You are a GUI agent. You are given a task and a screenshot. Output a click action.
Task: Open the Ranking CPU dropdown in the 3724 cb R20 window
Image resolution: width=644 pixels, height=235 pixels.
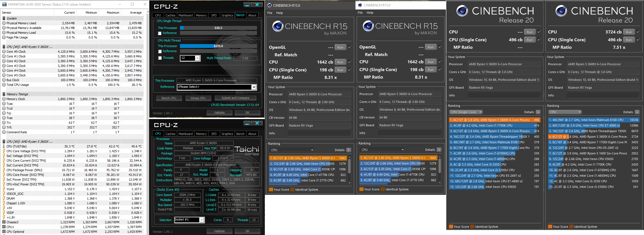565,112
